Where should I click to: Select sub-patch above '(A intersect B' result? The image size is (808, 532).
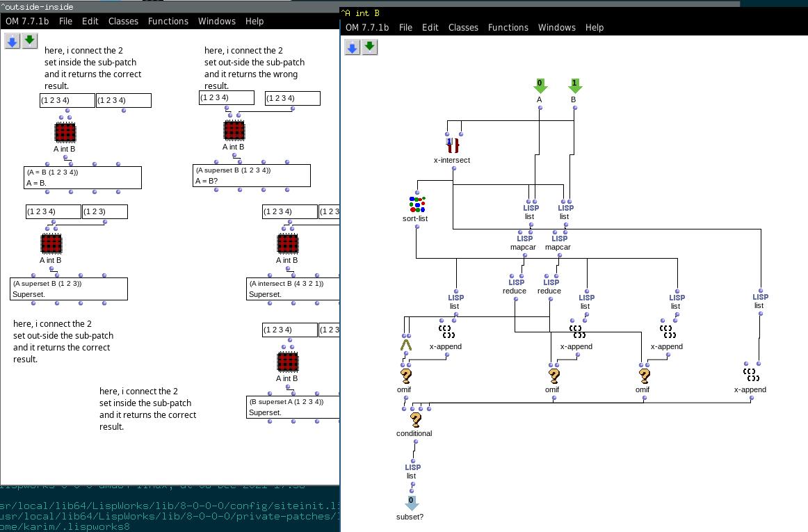pyautogui.click(x=288, y=244)
